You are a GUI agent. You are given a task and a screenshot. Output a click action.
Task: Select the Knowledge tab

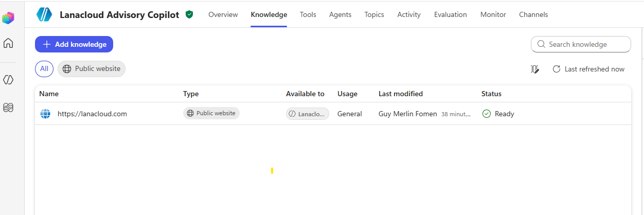269,14
